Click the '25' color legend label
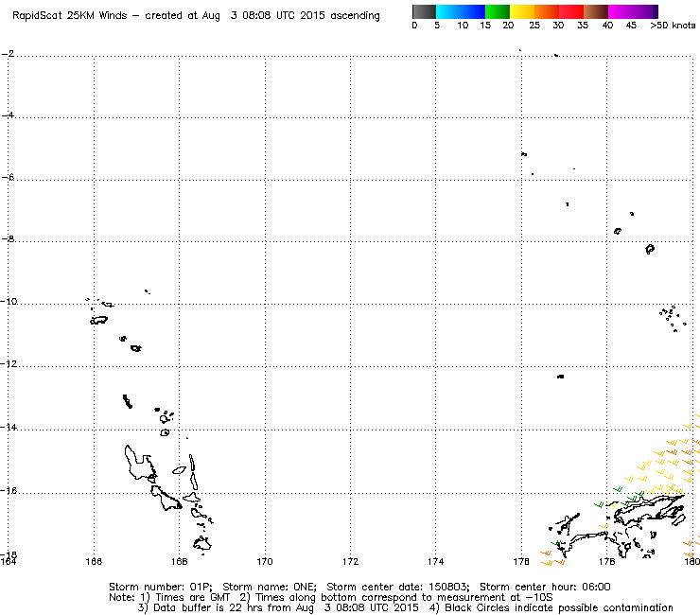Viewport: 700px width, 615px height. click(534, 26)
